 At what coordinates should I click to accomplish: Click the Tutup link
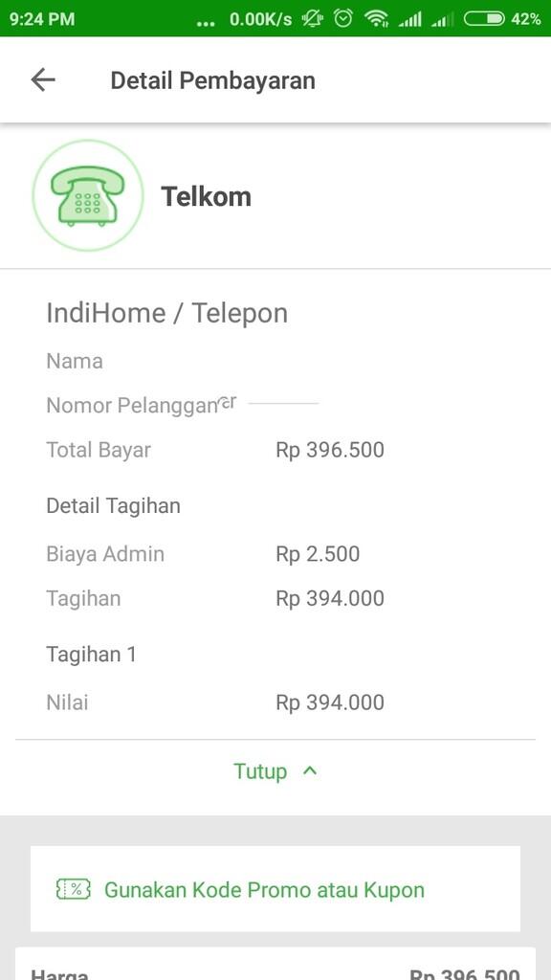pos(259,771)
